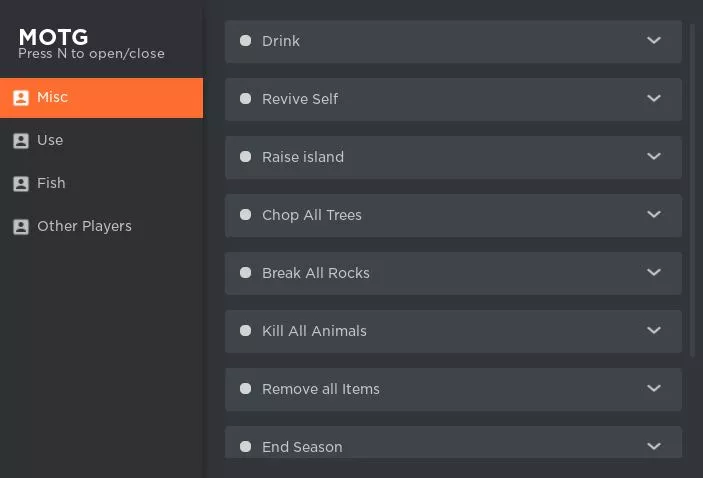The image size is (703, 478).
Task: Click the Fish tab person icon
Action: click(x=21, y=183)
